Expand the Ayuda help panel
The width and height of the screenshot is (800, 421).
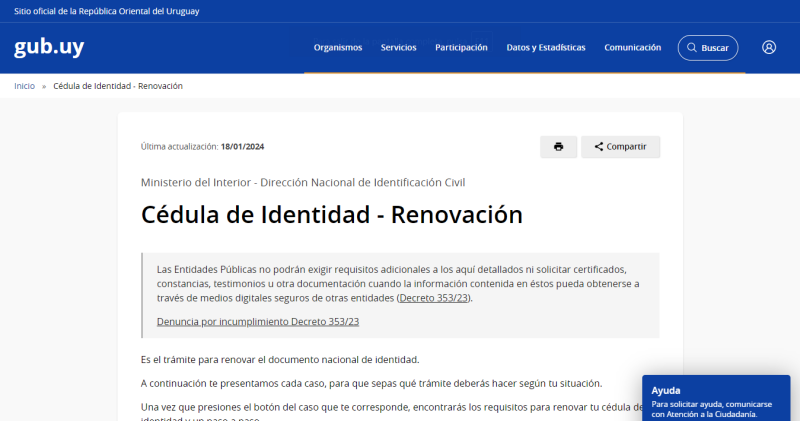coord(665,390)
